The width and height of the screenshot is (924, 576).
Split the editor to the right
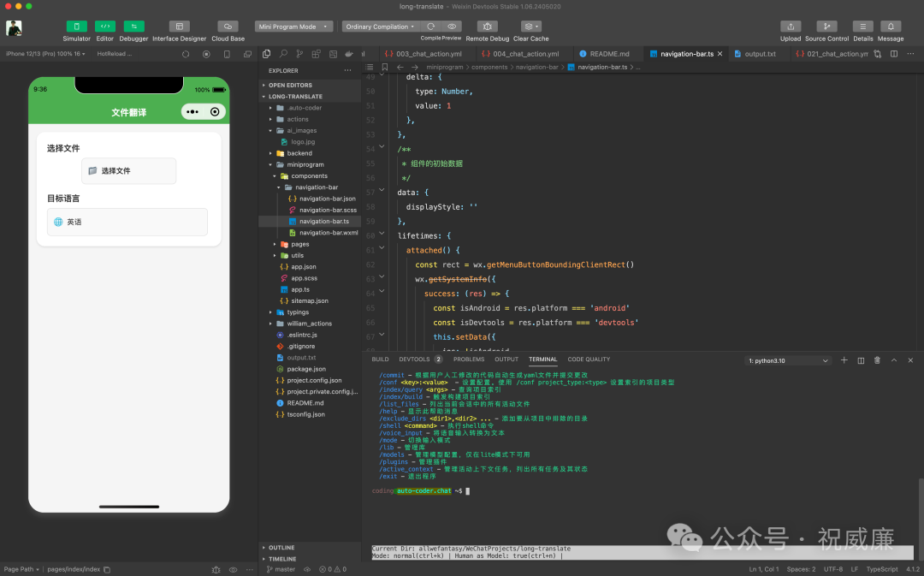click(x=894, y=54)
